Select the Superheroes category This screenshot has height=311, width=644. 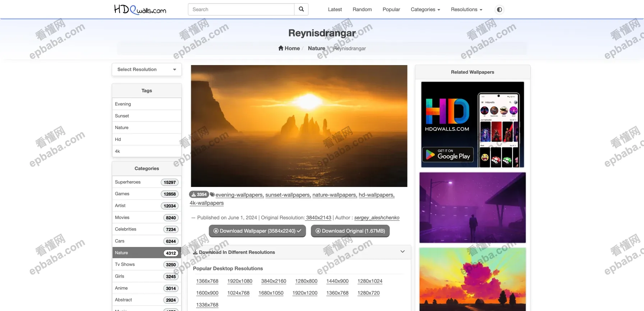pos(128,182)
